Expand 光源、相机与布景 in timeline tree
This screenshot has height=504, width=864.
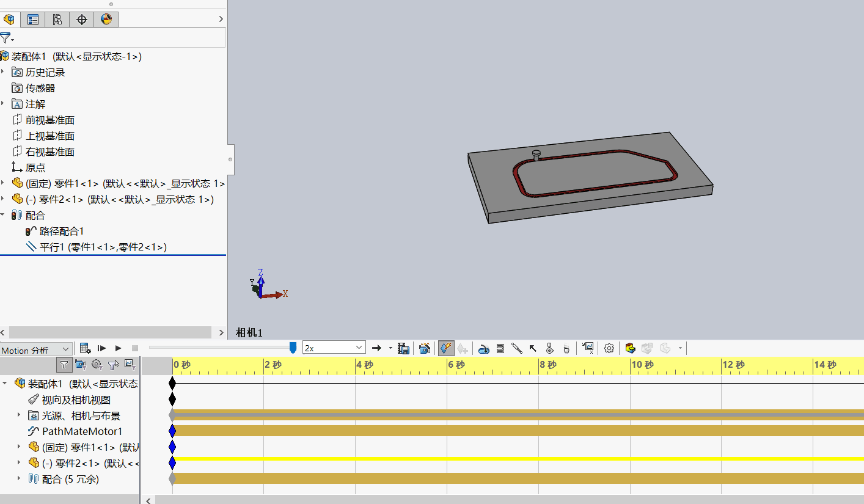[x=19, y=415]
